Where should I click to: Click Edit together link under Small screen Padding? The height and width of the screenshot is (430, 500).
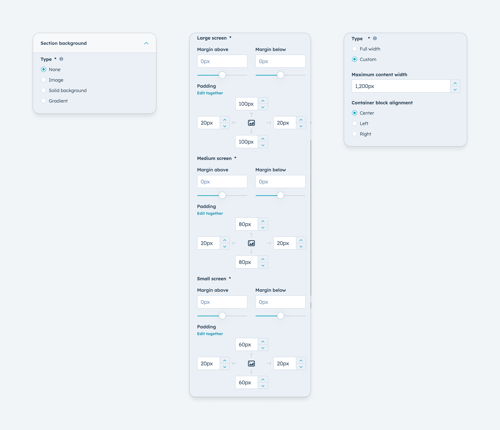[210, 334]
